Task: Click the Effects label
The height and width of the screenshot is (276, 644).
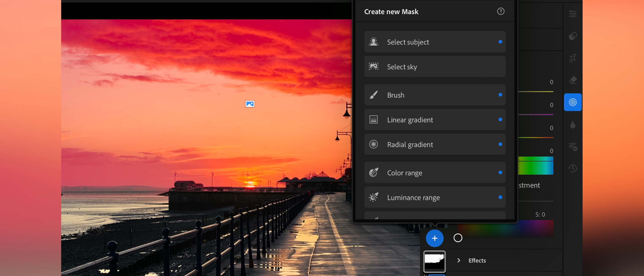Action: click(477, 260)
